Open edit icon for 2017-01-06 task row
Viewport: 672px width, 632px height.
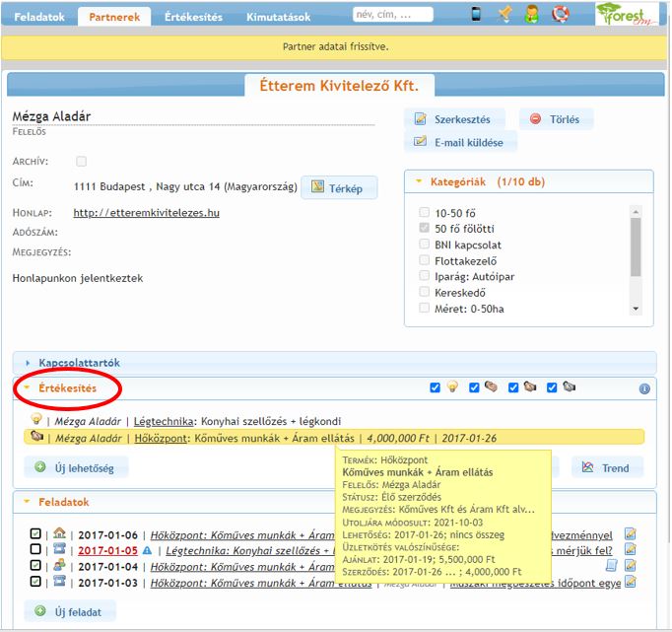pyautogui.click(x=630, y=534)
